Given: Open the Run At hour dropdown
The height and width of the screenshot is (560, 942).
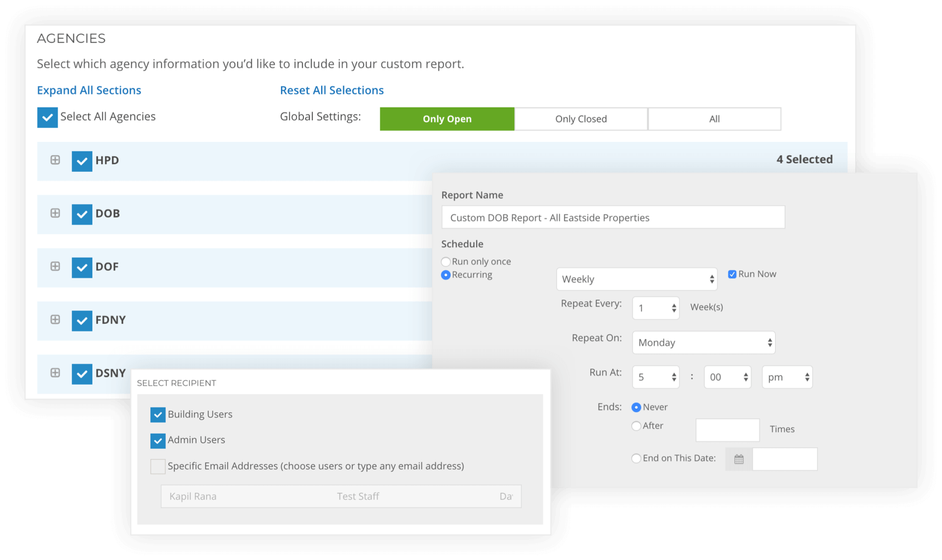Looking at the screenshot, I should 656,377.
